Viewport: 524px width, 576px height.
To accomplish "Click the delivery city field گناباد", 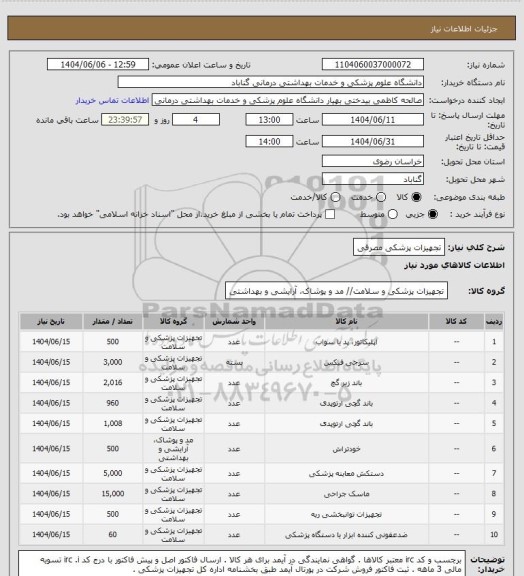I will pos(373,179).
